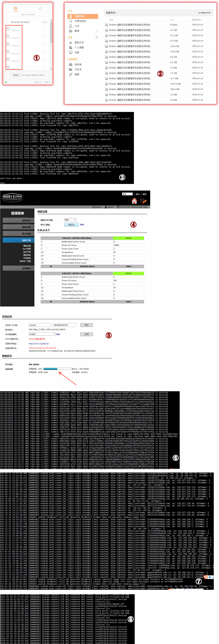This screenshot has height=644, width=219.
Task: Open the 睡眠时间 dropdown showing 关闭
Action: click(x=70, y=220)
